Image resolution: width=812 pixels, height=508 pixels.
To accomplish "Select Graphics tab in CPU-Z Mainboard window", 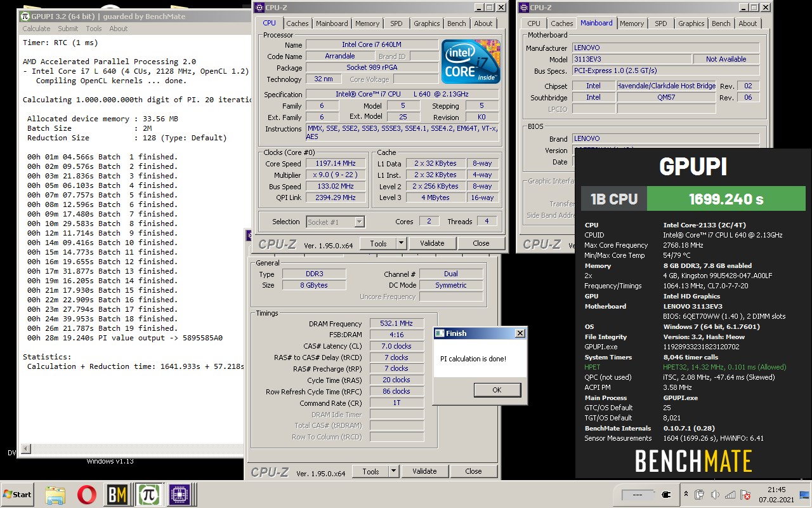I will pos(691,23).
